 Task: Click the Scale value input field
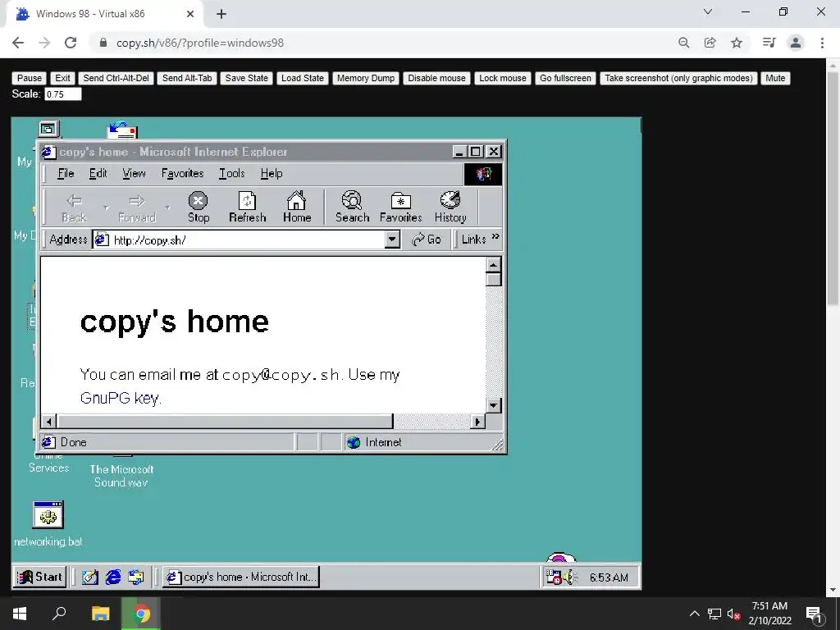[63, 94]
